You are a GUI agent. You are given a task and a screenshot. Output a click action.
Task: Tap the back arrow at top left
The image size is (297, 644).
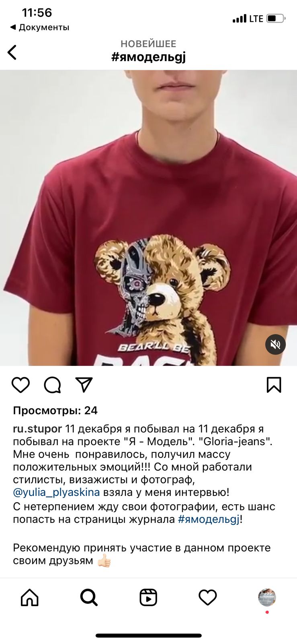click(x=12, y=52)
